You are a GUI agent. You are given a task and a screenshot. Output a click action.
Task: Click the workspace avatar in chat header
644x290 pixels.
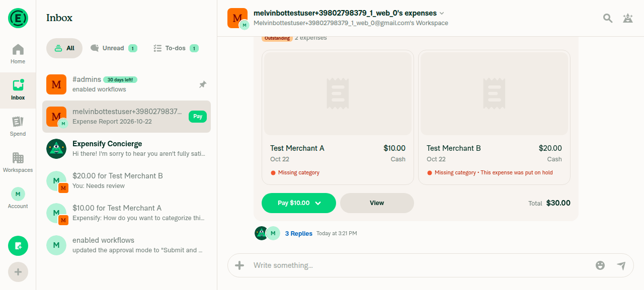click(x=237, y=18)
